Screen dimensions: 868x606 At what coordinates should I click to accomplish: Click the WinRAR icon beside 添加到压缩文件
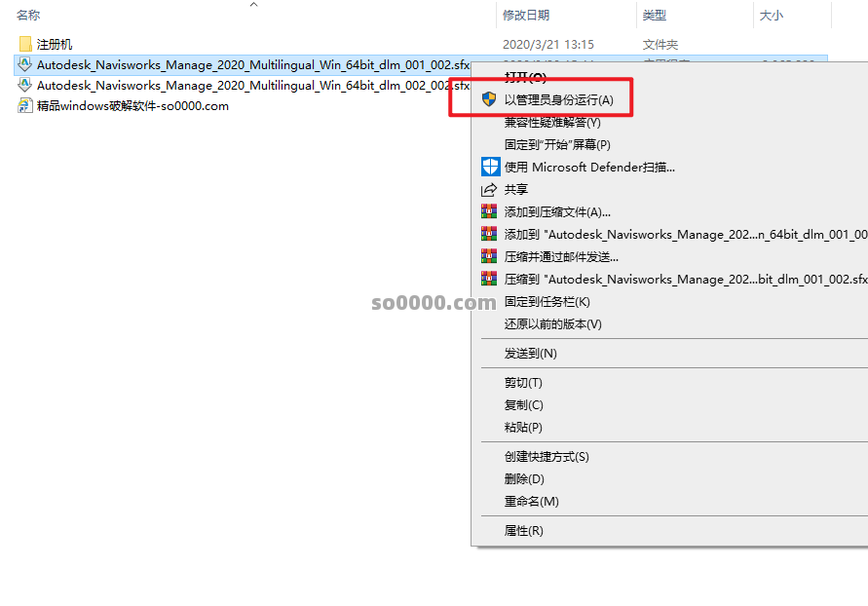pyautogui.click(x=489, y=211)
